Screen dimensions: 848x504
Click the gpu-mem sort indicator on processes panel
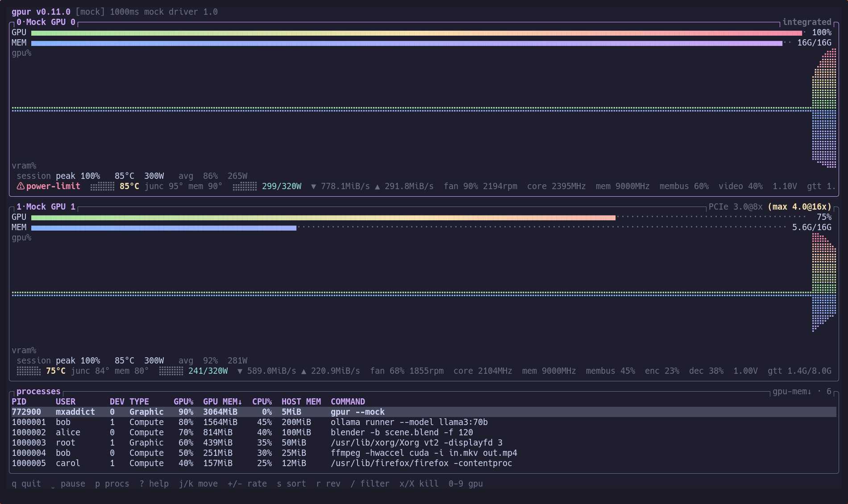[792, 391]
